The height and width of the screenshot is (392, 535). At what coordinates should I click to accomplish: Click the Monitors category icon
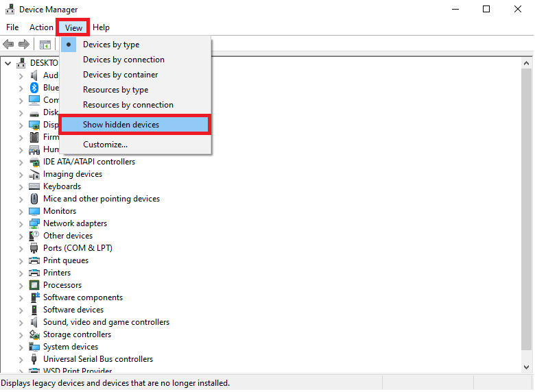[x=34, y=211]
